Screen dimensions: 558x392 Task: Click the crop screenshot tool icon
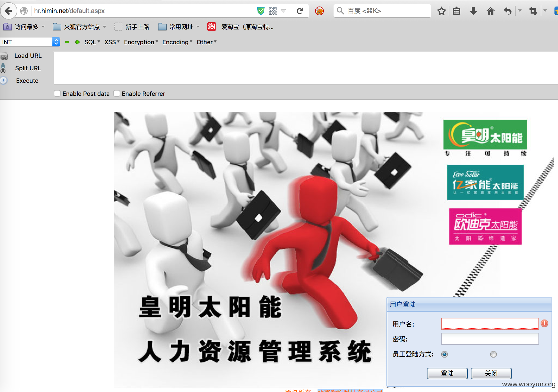[x=533, y=11]
